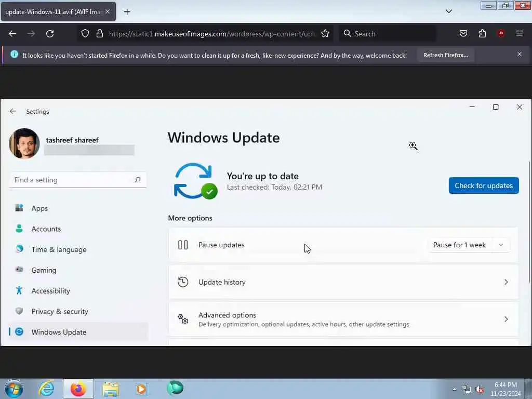Image resolution: width=532 pixels, height=399 pixels.
Task: Click the "More options" heading
Action: 190,218
